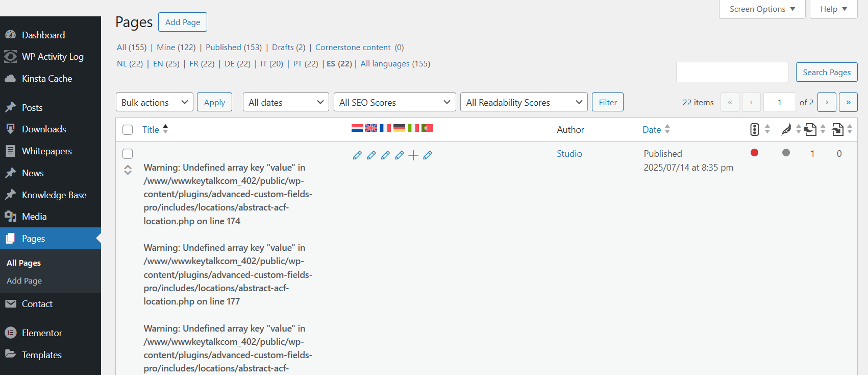The width and height of the screenshot is (868, 375).
Task: Show Mine (122) pages
Action: pyautogui.click(x=176, y=47)
